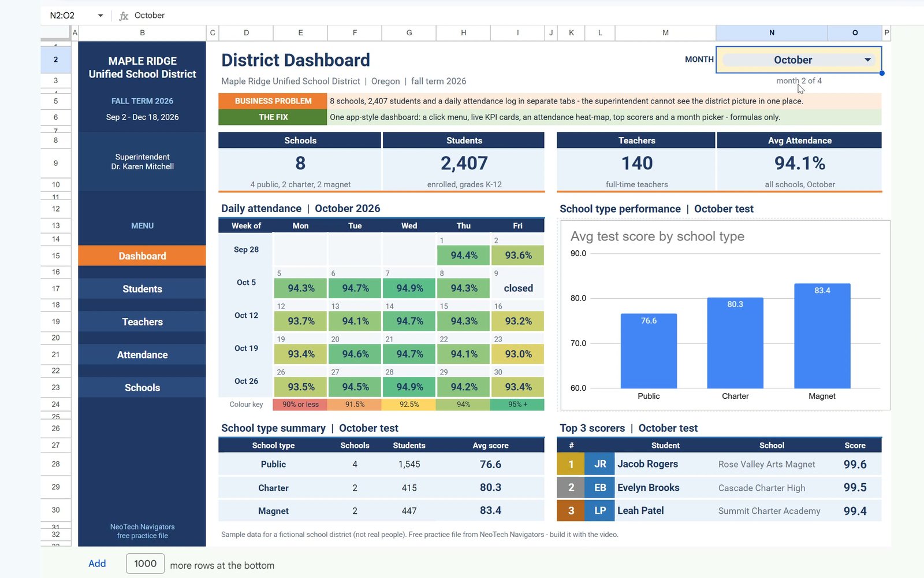Viewport: 924px width, 578px height.
Task: Go to the Students menu item
Action: tap(142, 289)
